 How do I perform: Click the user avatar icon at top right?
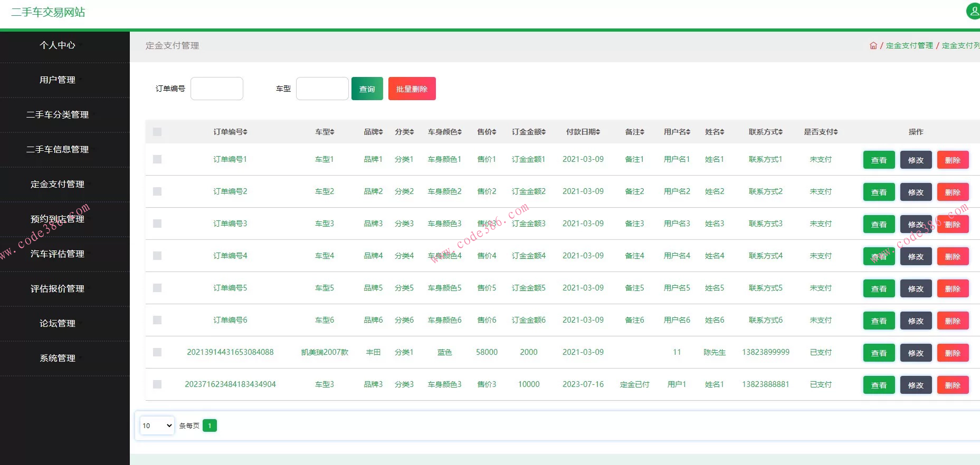[973, 11]
